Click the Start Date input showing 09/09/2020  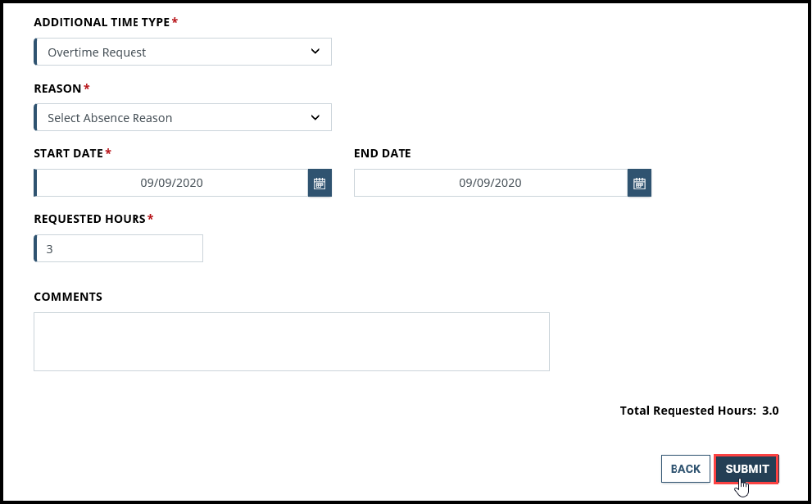(x=172, y=182)
